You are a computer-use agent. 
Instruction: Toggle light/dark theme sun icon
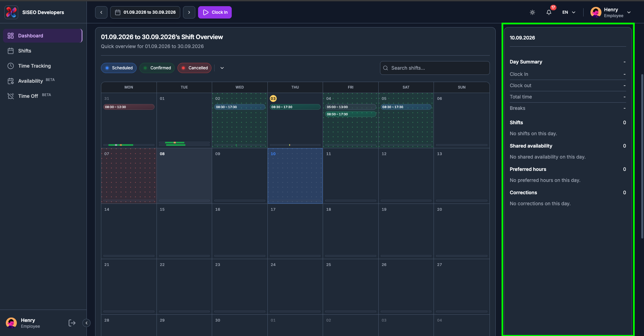click(532, 12)
